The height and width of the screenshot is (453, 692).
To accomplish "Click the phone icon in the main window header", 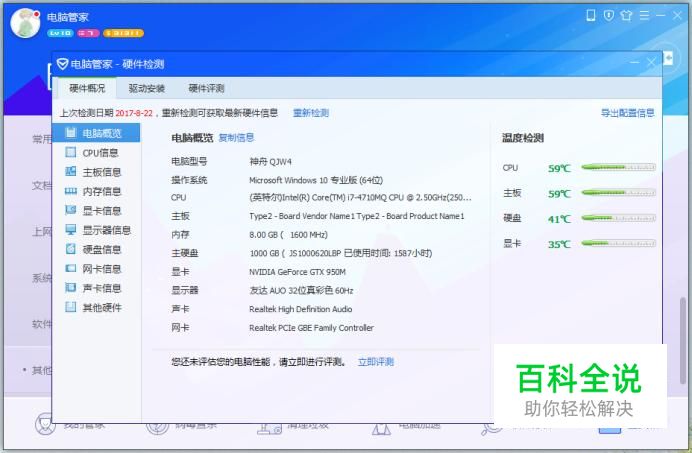I will coord(590,16).
